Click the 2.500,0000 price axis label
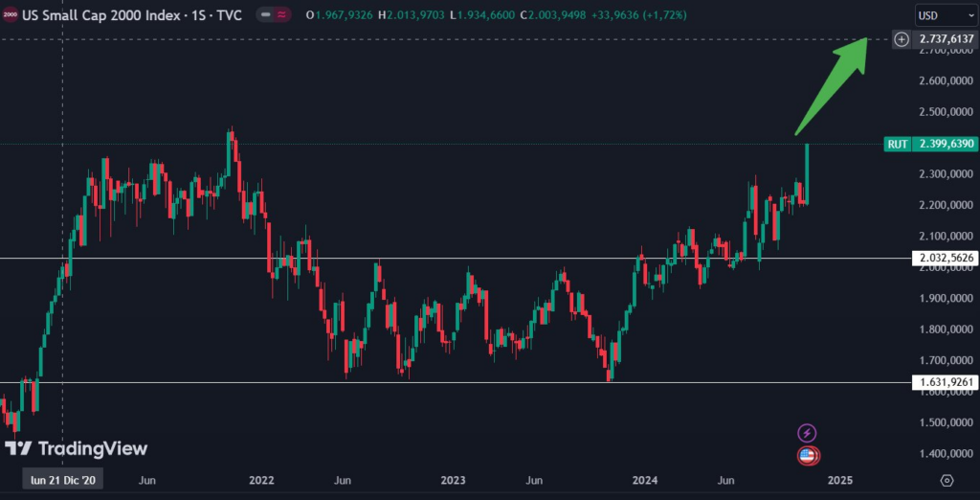 click(946, 113)
